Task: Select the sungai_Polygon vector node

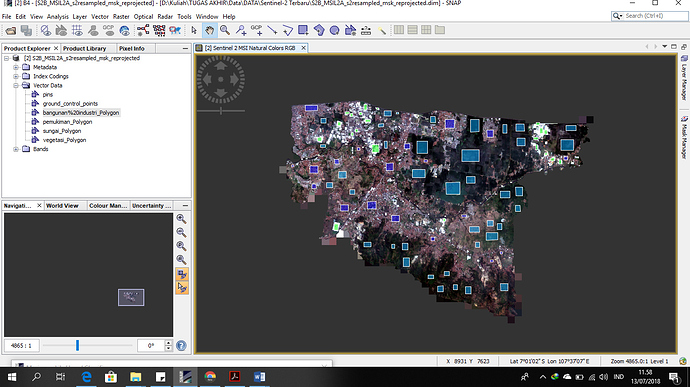Action: 62,131
